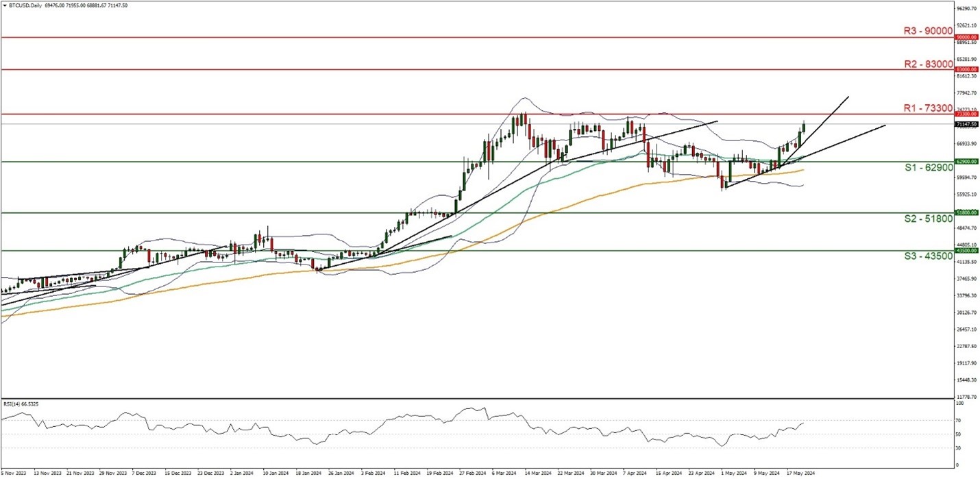
Task: Select the green 43500.00 price axis tag
Action: point(966,251)
